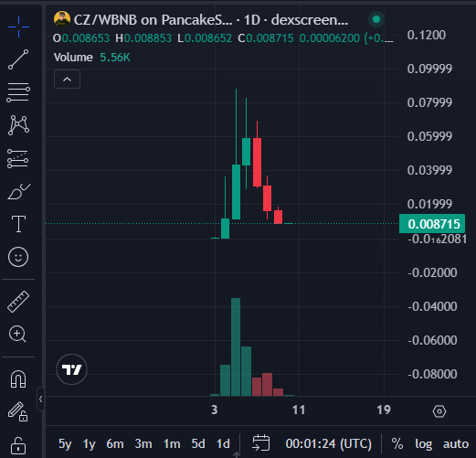
Task: Select the ruler measure tool
Action: (x=18, y=302)
